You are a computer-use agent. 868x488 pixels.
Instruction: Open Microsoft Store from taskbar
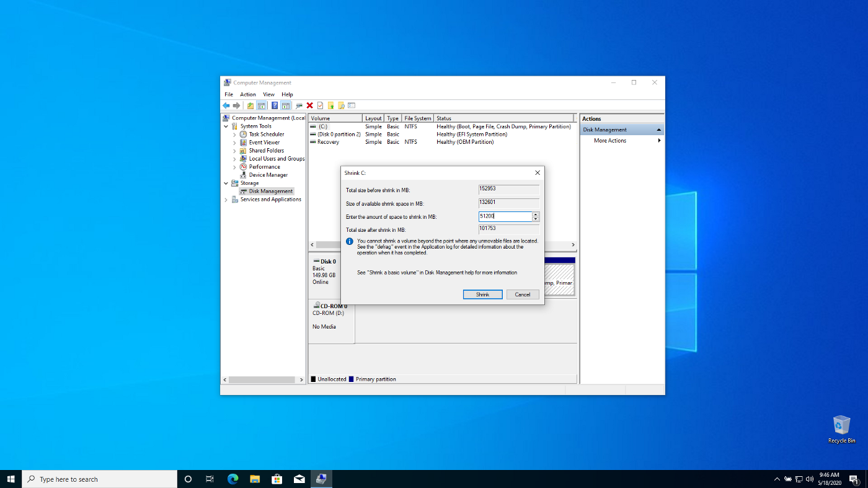[277, 479]
